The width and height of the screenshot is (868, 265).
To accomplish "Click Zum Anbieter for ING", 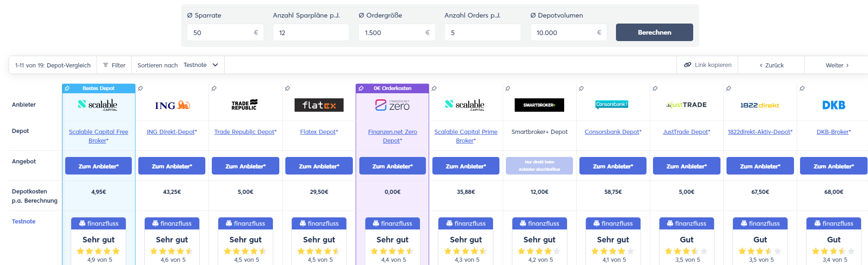I will pyautogui.click(x=172, y=166).
